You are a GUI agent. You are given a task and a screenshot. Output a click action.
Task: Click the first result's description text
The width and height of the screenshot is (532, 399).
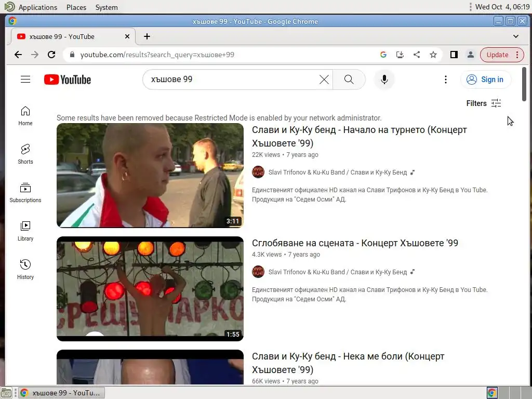coord(369,195)
